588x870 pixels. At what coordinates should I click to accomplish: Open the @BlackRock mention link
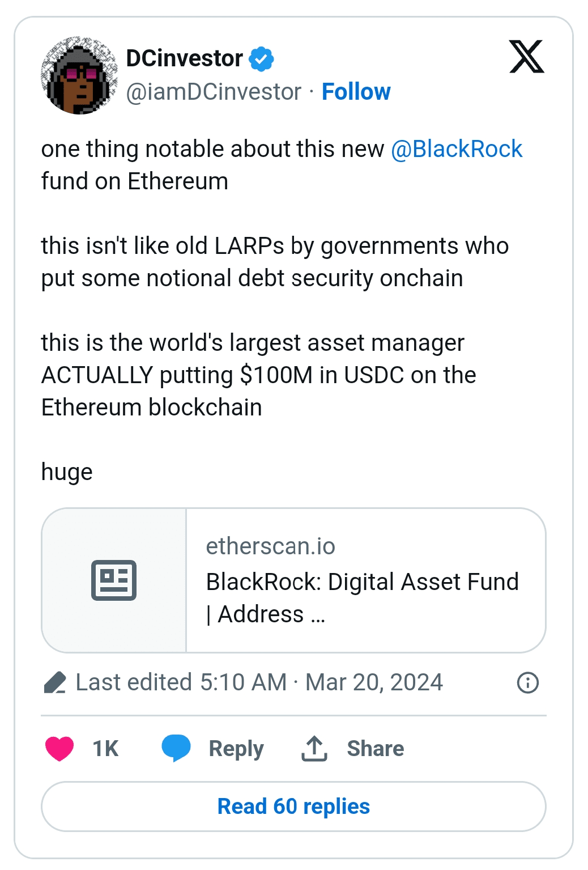pyautogui.click(x=456, y=149)
